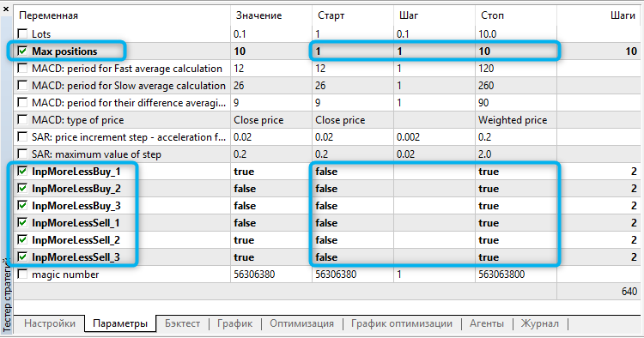
Task: Open the Close price value dropdown for MACD
Action: [271, 120]
